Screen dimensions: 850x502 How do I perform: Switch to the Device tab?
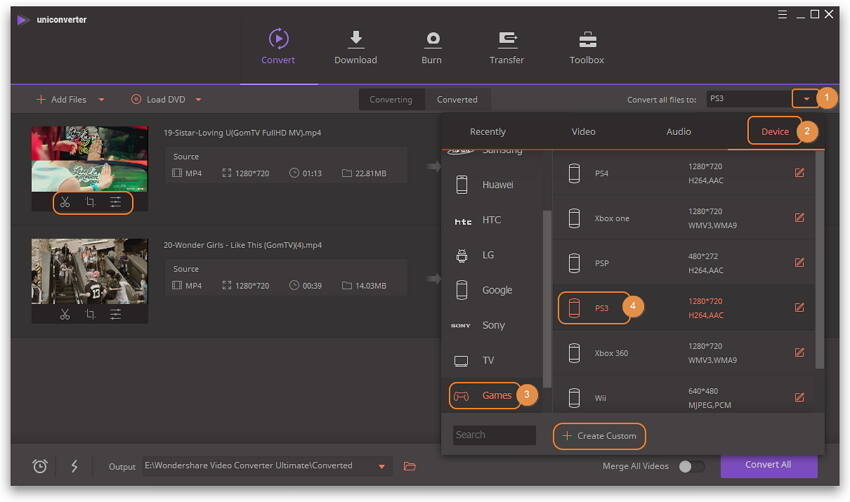click(775, 131)
